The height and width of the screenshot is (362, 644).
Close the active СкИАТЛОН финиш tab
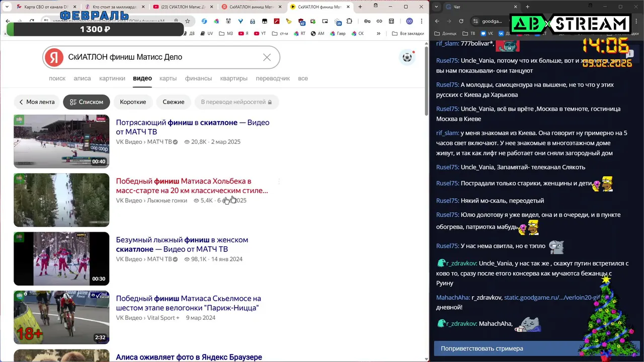[x=348, y=7]
